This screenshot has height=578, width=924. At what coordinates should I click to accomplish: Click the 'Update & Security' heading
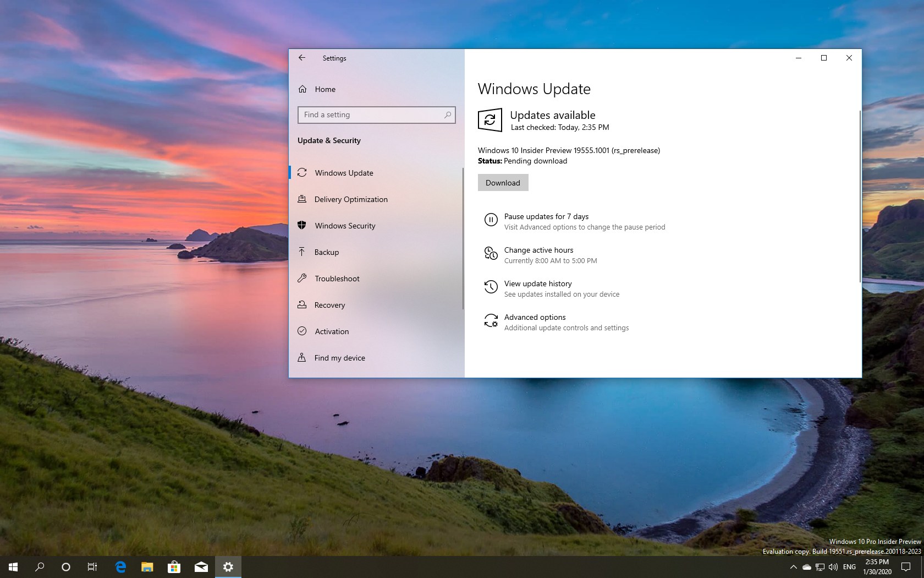pyautogui.click(x=329, y=140)
